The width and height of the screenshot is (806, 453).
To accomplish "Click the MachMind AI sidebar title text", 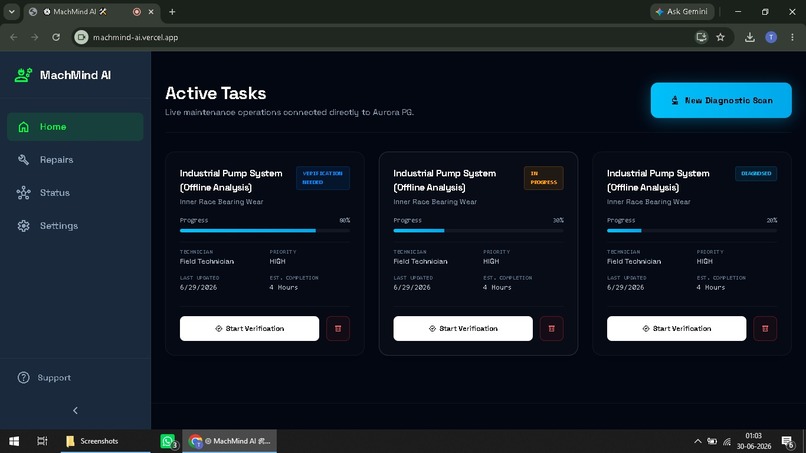I will 76,75.
